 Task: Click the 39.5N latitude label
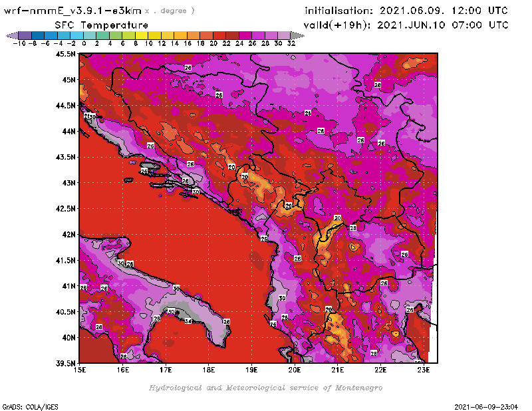point(65,364)
